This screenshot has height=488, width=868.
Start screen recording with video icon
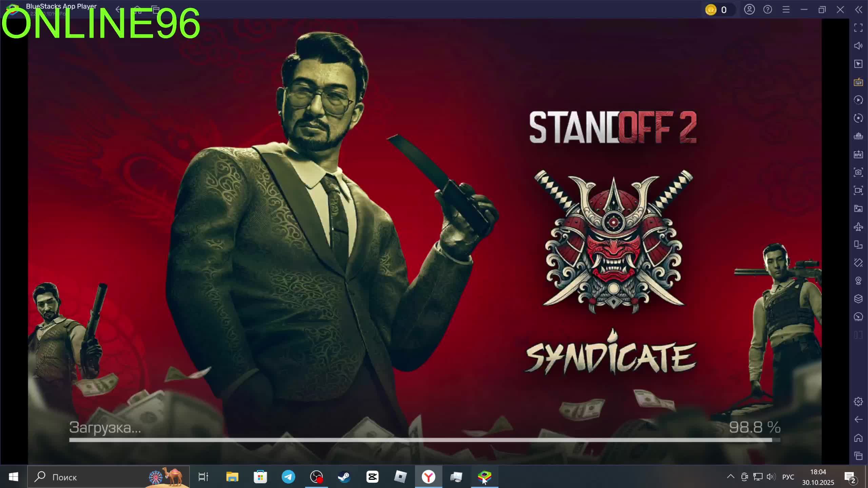(858, 190)
